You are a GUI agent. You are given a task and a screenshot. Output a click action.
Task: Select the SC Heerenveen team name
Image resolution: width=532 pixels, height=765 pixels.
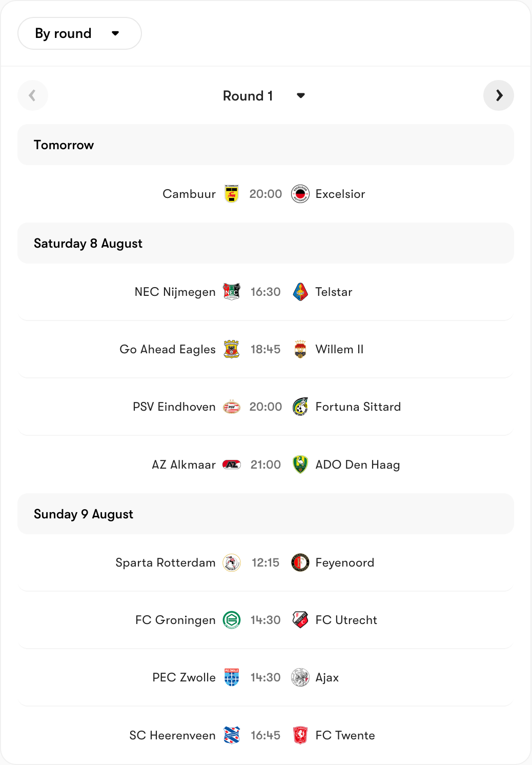click(172, 735)
